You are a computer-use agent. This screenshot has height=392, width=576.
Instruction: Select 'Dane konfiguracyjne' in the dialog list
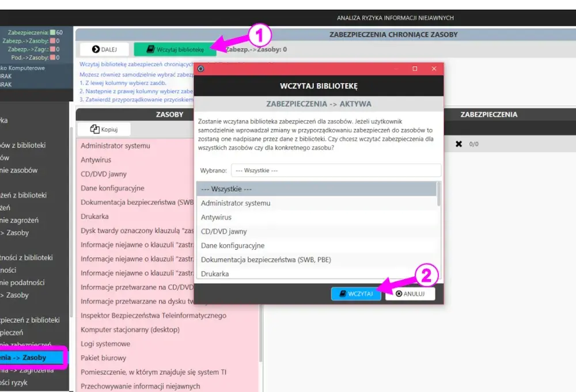tap(316, 246)
